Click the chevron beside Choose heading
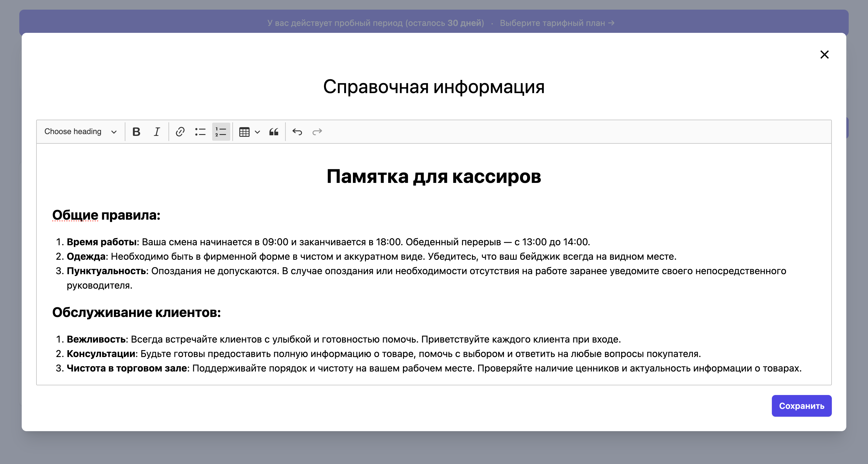The height and width of the screenshot is (464, 868). click(x=114, y=132)
